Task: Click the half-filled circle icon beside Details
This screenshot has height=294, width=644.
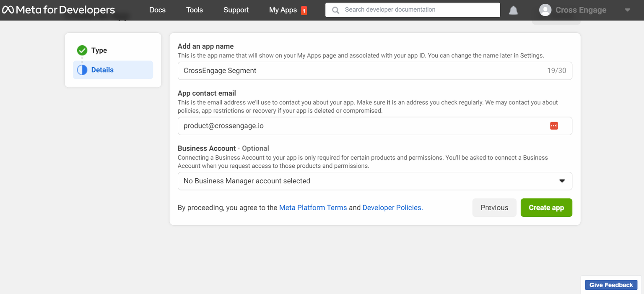Action: pyautogui.click(x=82, y=70)
